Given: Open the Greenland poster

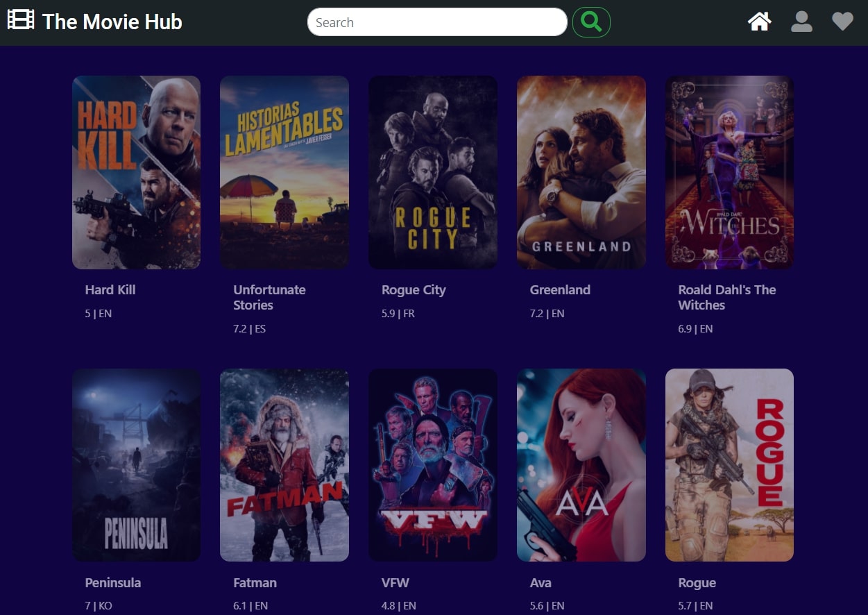Looking at the screenshot, I should (581, 172).
